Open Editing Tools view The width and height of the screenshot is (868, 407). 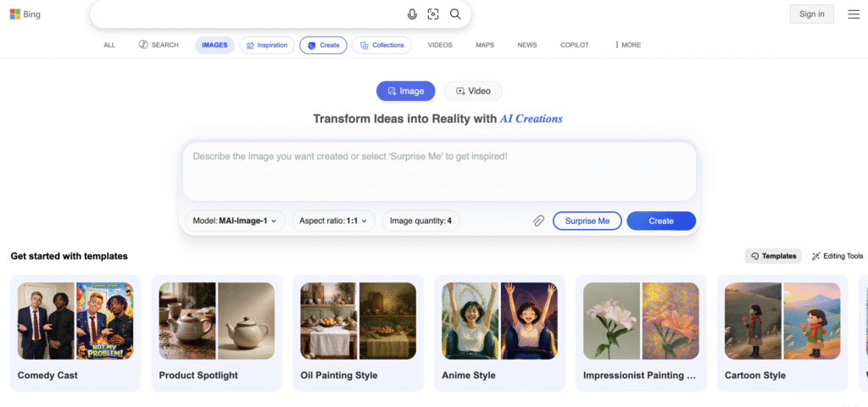[837, 256]
